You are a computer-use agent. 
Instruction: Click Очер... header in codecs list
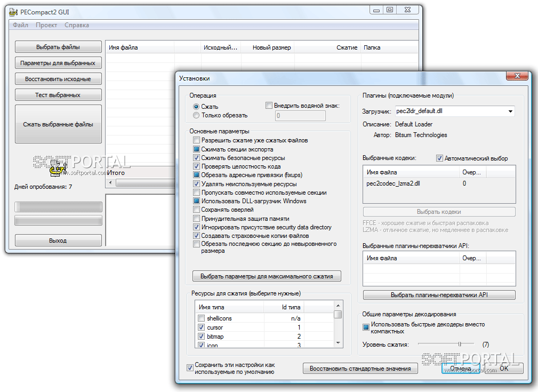(x=472, y=172)
